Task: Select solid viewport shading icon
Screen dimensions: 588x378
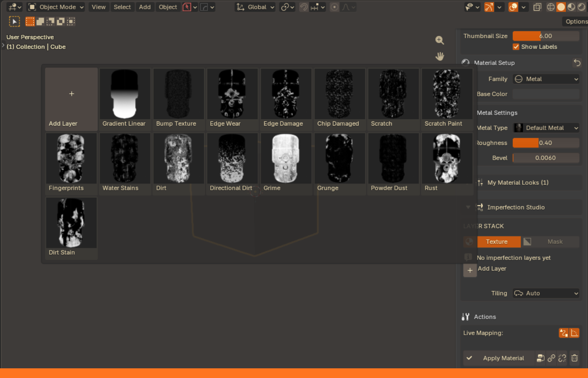Action: coord(561,7)
